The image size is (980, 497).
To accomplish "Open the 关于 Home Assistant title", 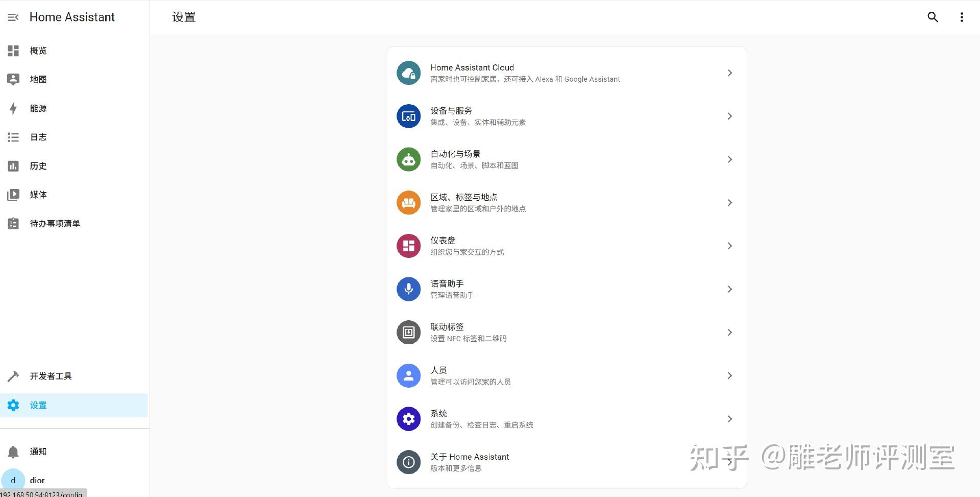I will (470, 457).
